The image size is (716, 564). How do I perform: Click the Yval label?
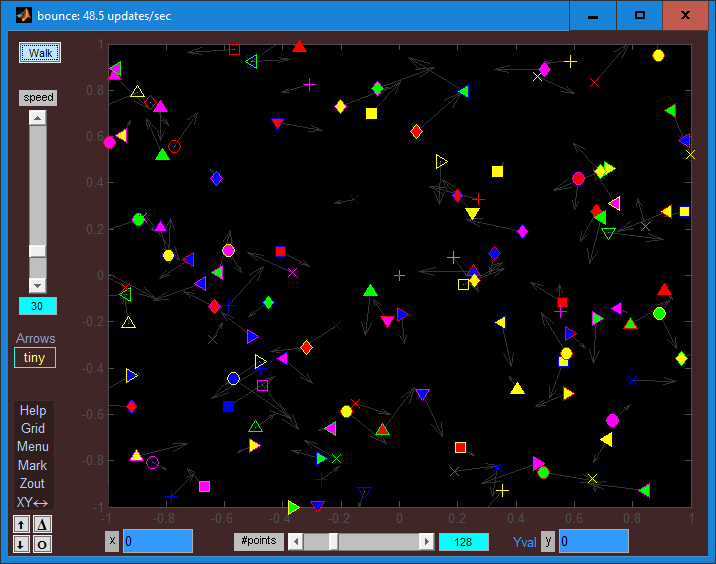pyautogui.click(x=524, y=542)
